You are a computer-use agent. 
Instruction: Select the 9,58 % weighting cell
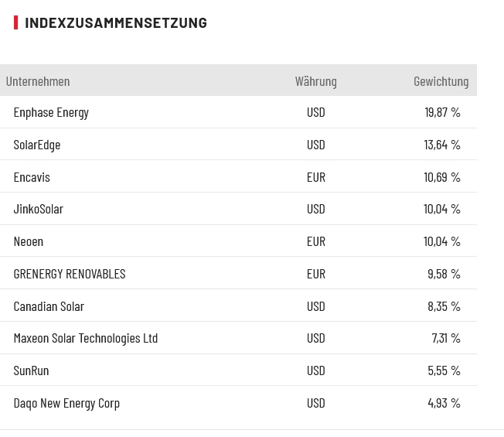444,274
